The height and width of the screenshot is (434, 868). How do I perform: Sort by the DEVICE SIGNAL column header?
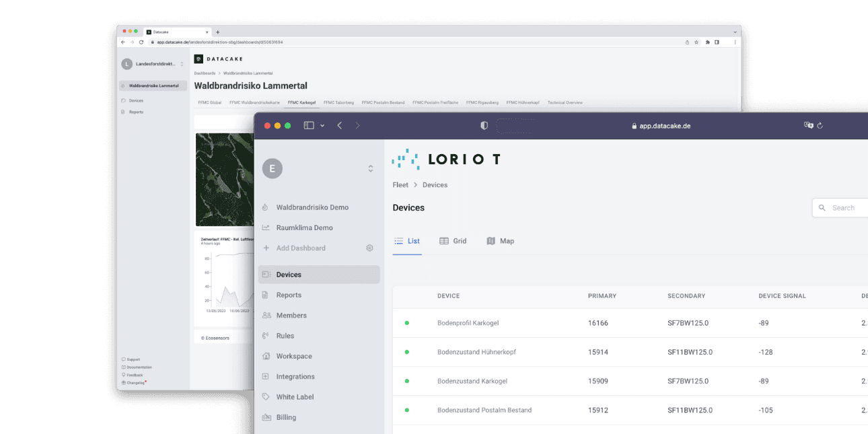[782, 296]
